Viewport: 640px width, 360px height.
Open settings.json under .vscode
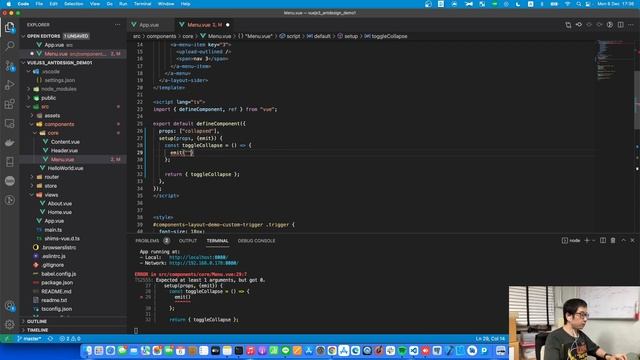tap(60, 80)
